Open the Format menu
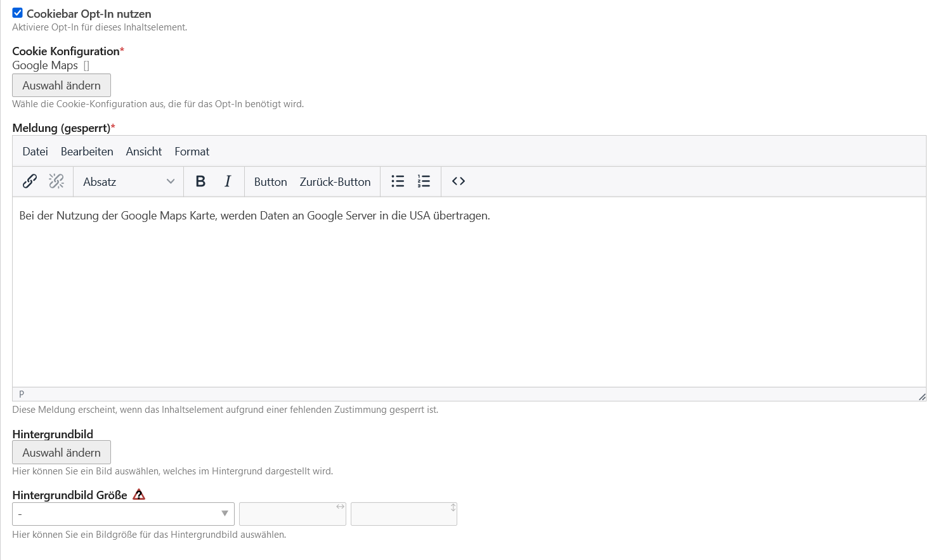 [x=192, y=152]
